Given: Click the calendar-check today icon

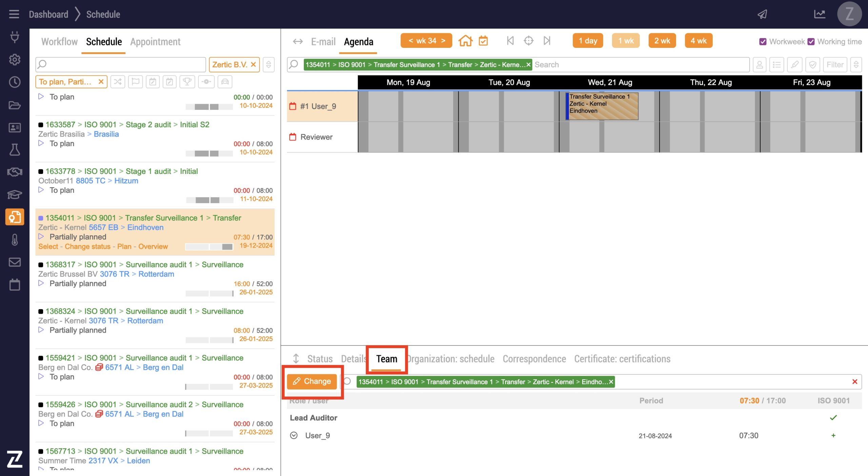Looking at the screenshot, I should pyautogui.click(x=483, y=41).
